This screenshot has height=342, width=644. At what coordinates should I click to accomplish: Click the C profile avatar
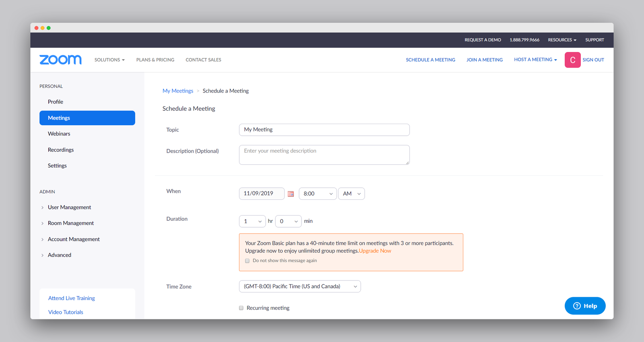tap(572, 60)
